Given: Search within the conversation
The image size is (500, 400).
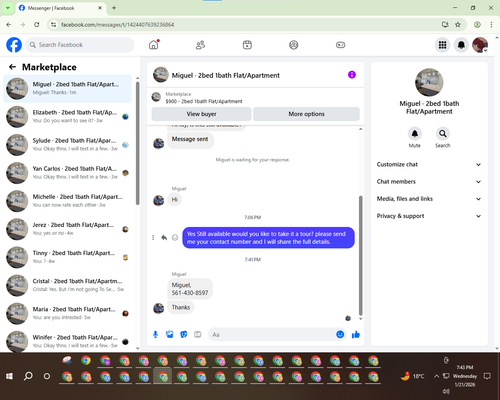Looking at the screenshot, I should tap(442, 134).
